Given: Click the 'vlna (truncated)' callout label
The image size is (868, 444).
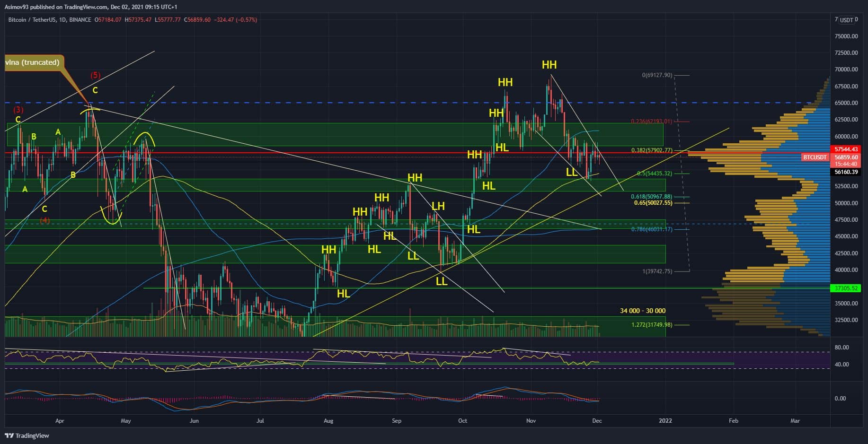Looking at the screenshot, I should point(32,62).
